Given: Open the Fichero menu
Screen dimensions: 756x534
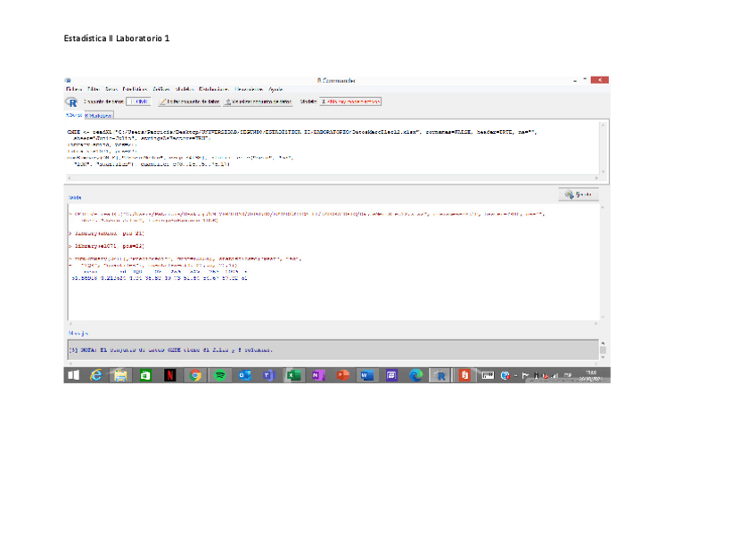Looking at the screenshot, I should [73, 89].
